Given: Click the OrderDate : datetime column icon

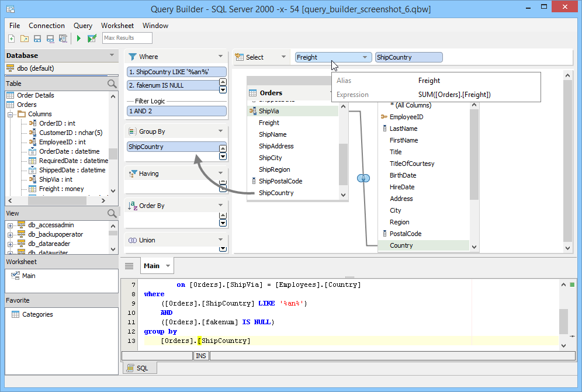Looking at the screenshot, I should coord(33,151).
